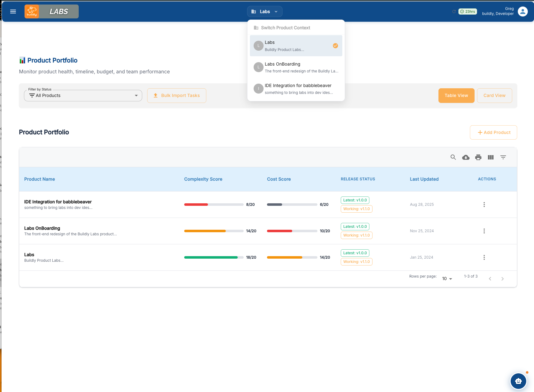This screenshot has height=392, width=534.
Task: Open the rows per page dropdown
Action: (447, 279)
